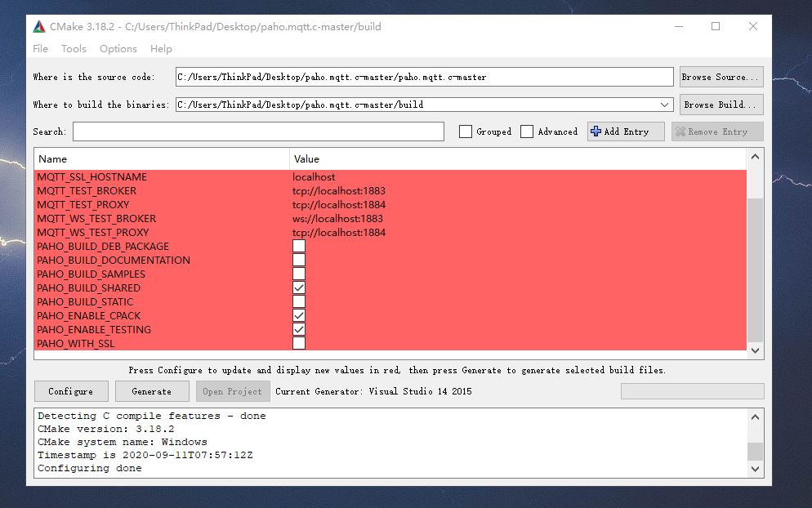Uncheck the PAHO_BUILD_SHARED checkbox

pos(299,288)
